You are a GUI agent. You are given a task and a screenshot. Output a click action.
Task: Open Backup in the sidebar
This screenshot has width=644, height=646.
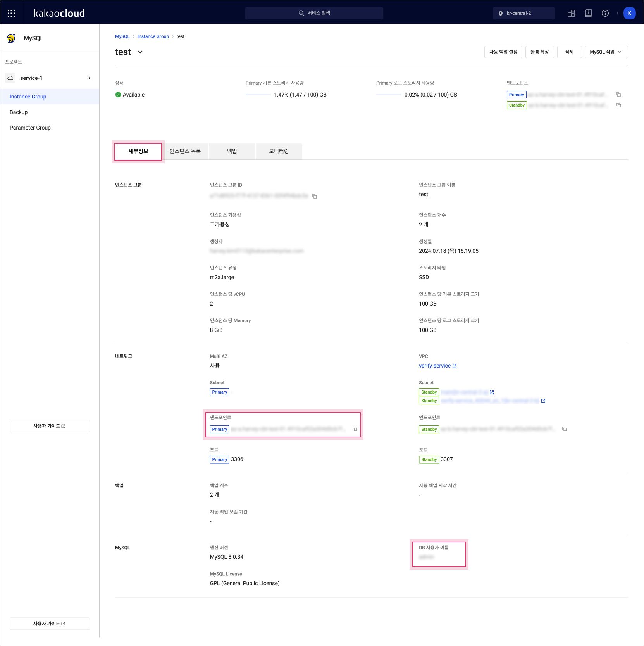[x=50, y=112]
